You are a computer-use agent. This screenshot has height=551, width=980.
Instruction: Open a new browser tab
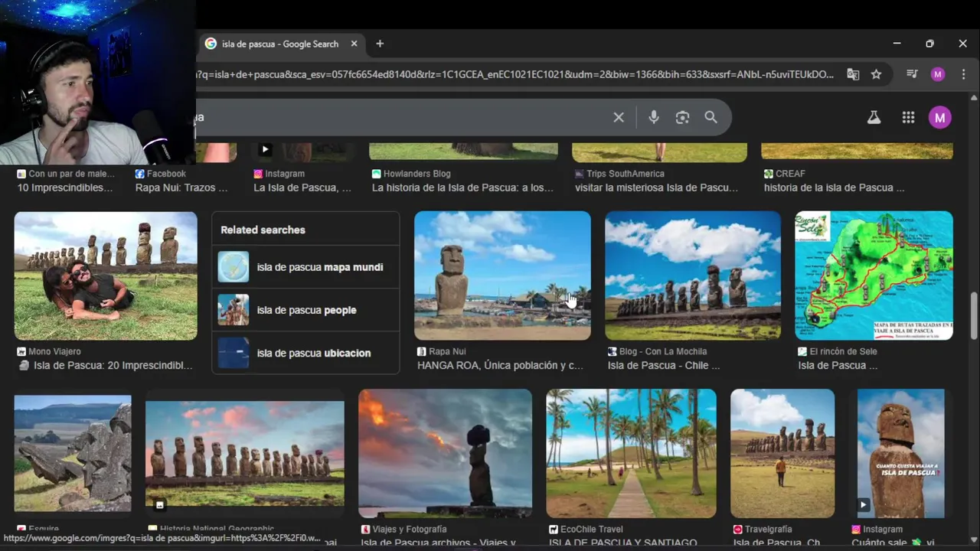click(x=380, y=44)
